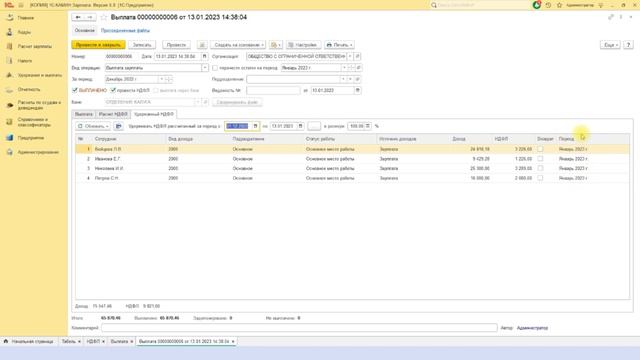Toggle Эксклю checkbox for Иванова row
Viewport: 640px width, 360px height.
point(540,159)
